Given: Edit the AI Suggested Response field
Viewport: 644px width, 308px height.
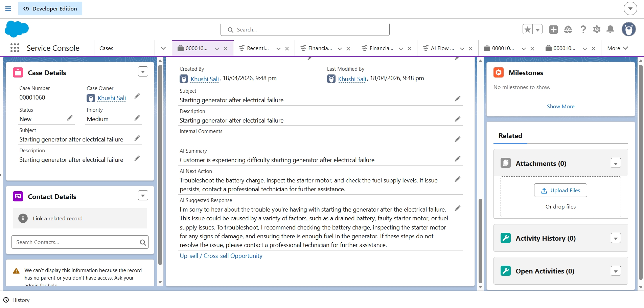Looking at the screenshot, I should 458,208.
